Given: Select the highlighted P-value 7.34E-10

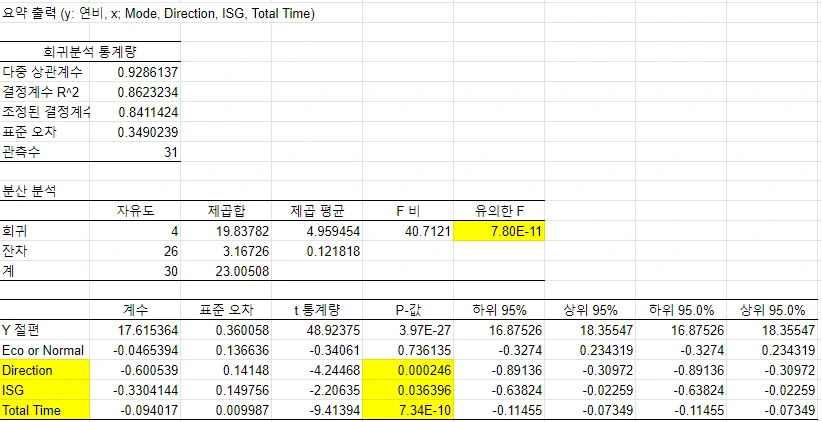Looking at the screenshot, I should pyautogui.click(x=408, y=410).
